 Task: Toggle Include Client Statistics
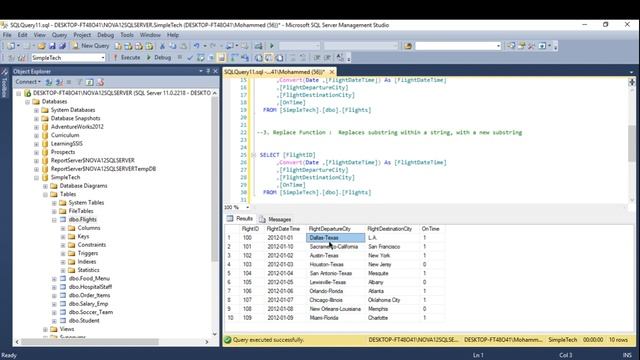click(x=244, y=58)
